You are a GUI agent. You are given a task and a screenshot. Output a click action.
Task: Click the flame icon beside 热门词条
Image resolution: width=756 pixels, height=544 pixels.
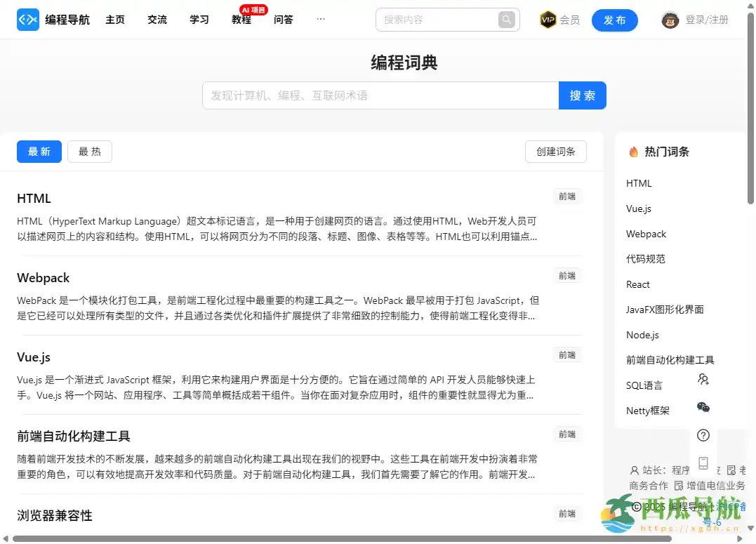coord(632,151)
